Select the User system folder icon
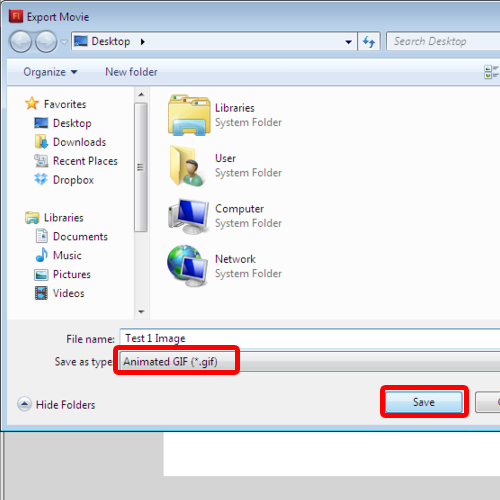The height and width of the screenshot is (500, 500). point(187,166)
